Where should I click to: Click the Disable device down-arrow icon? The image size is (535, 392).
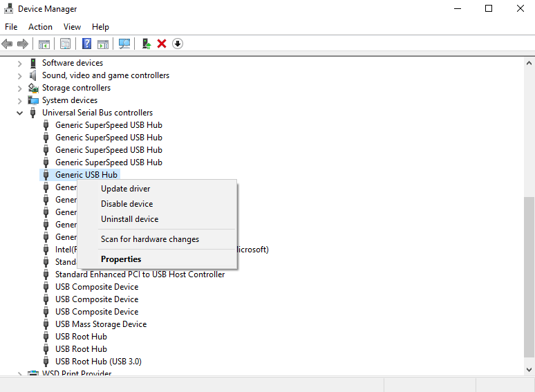pos(178,44)
